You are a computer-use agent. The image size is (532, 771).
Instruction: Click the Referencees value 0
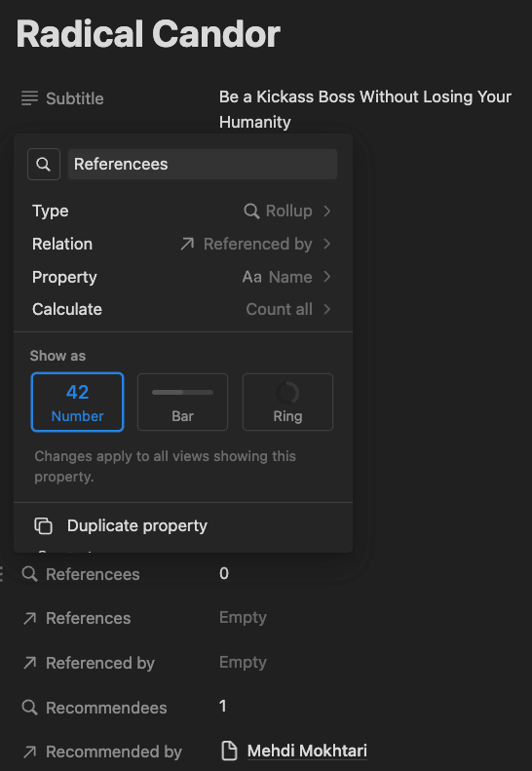224,573
